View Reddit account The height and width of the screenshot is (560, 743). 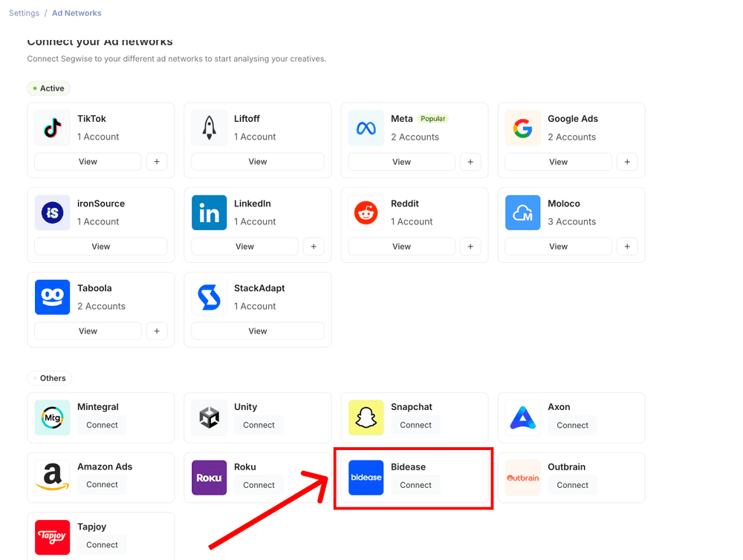[401, 247]
